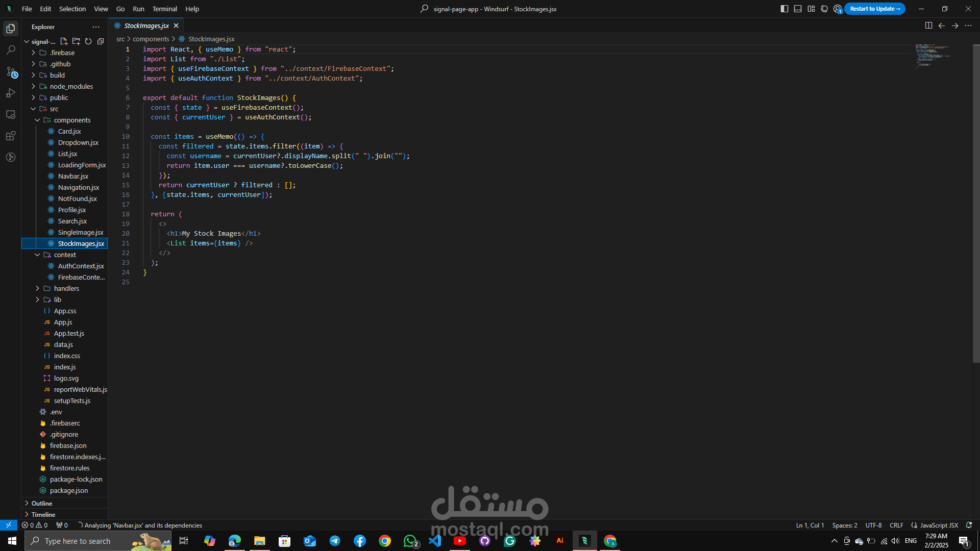Expand the Outline section
This screenshot has width=980, height=551.
click(42, 503)
